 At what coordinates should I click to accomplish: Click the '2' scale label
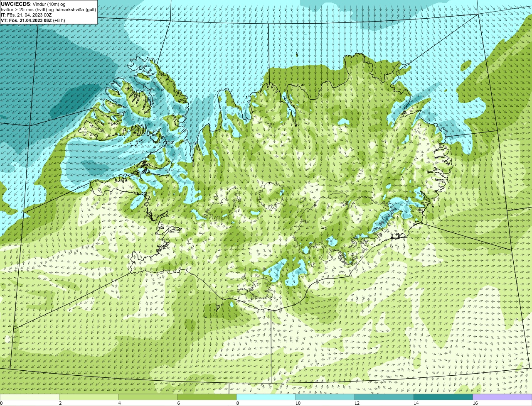tap(60, 403)
